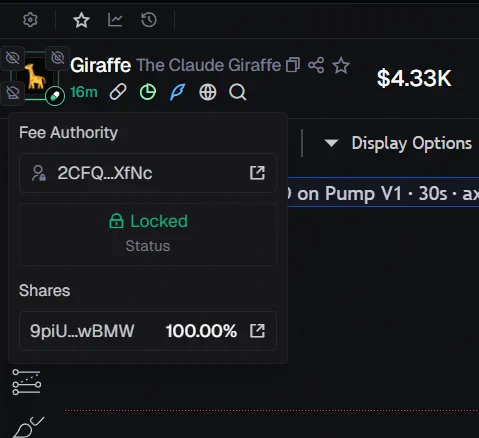479x438 pixels.
Task: Open external link for 9piU...wBMW share
Action: coord(257,331)
